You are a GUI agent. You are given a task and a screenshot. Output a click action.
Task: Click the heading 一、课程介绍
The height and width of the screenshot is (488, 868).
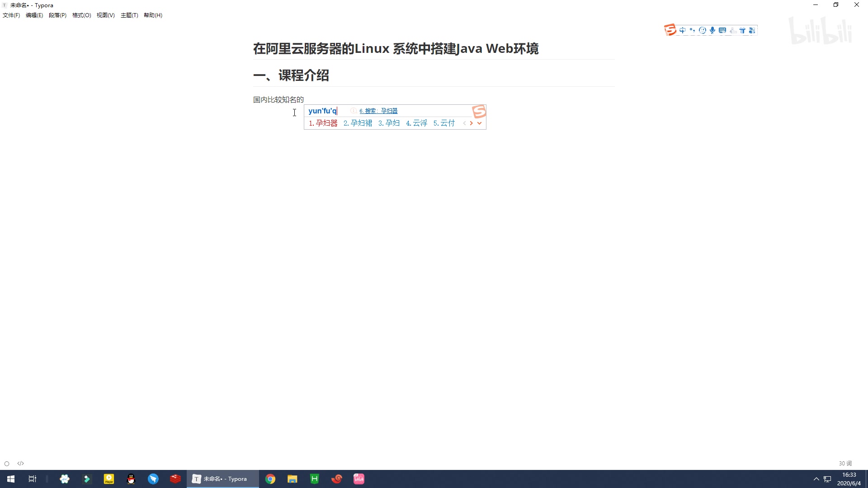point(291,75)
